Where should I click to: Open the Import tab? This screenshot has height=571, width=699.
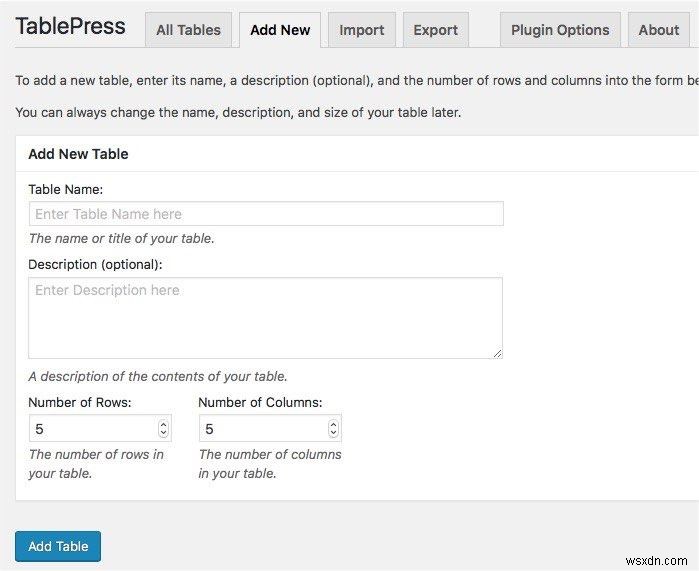[x=362, y=30]
